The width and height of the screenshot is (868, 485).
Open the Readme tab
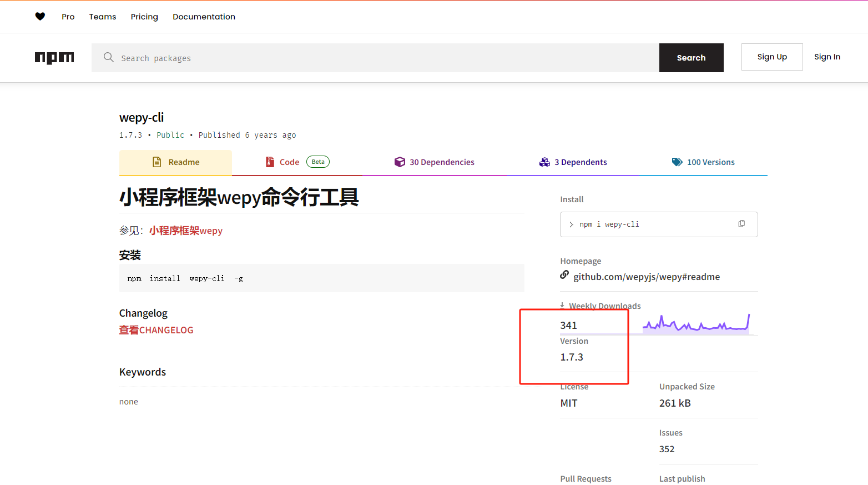point(175,162)
